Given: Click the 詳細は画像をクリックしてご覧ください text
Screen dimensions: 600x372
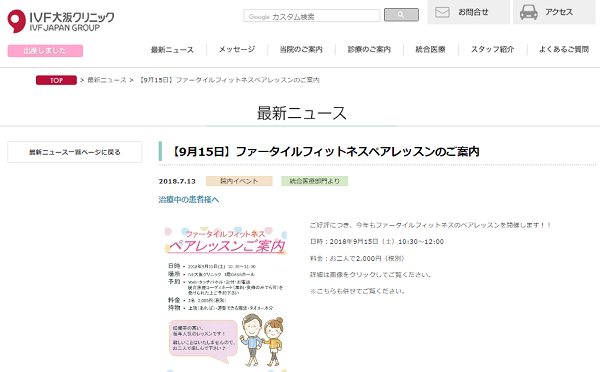Looking at the screenshot, I should [x=370, y=275].
